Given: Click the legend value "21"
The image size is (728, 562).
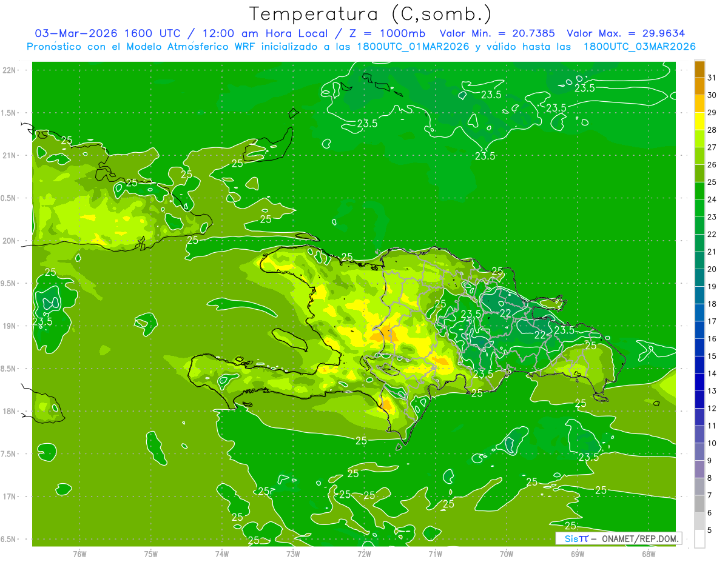Looking at the screenshot, I should tap(712, 252).
